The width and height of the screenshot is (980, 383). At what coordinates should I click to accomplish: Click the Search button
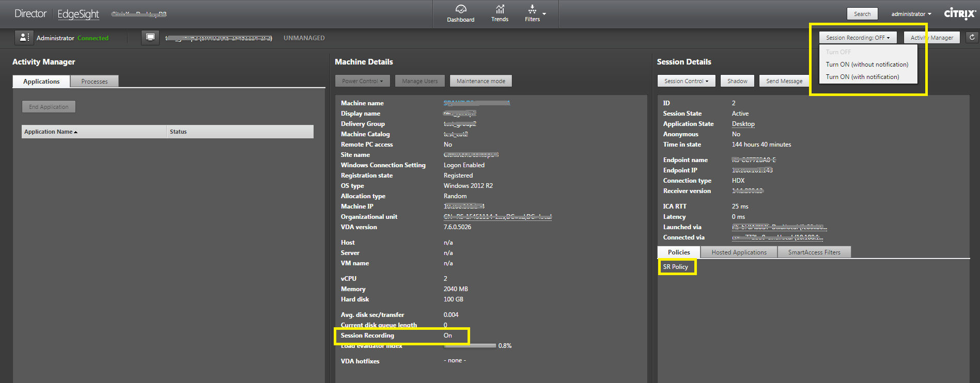(x=862, y=14)
